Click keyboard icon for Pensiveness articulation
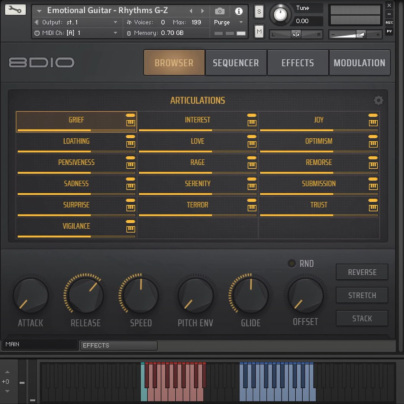 coord(130,165)
